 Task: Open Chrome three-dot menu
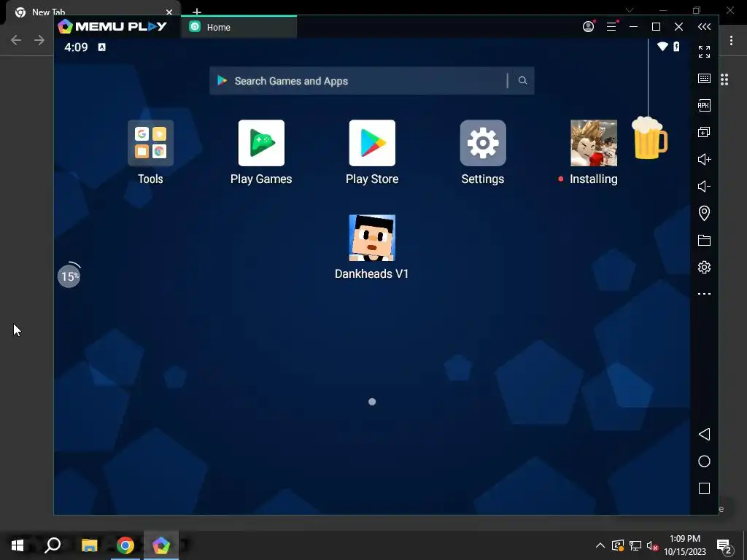731,41
